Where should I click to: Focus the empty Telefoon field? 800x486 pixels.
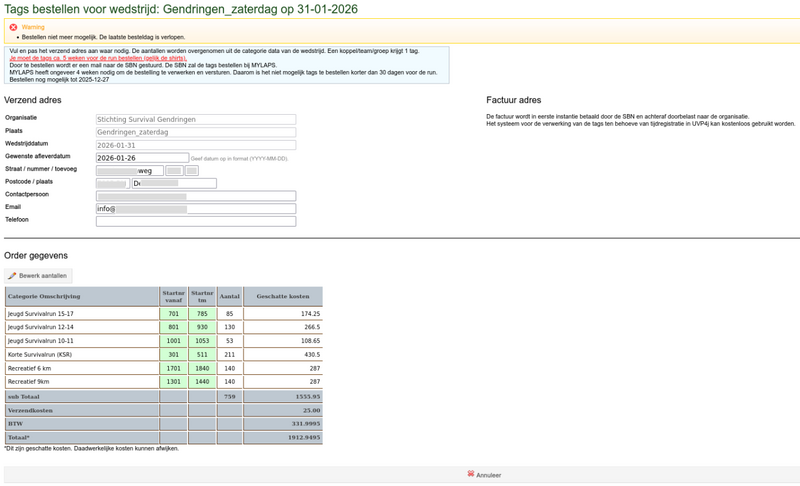[x=196, y=221]
